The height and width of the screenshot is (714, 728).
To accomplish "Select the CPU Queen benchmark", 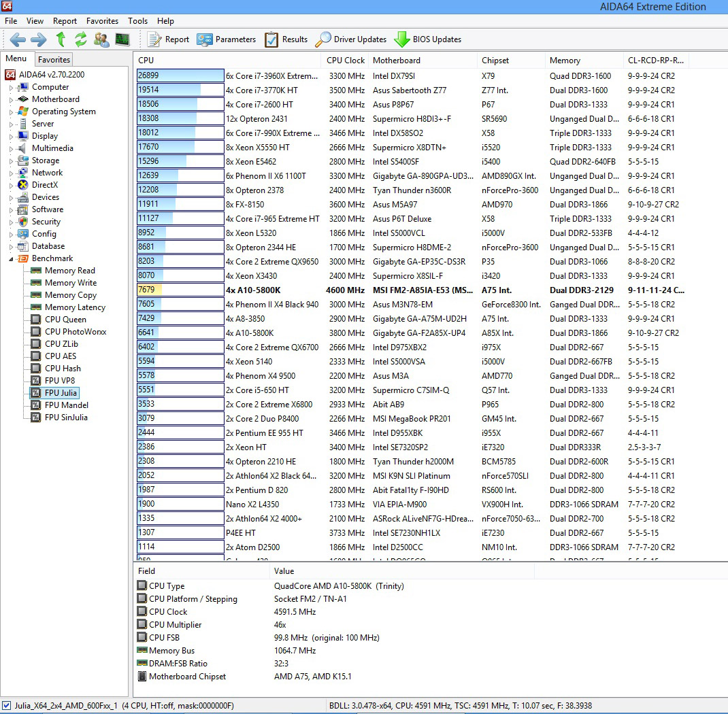I will point(59,319).
